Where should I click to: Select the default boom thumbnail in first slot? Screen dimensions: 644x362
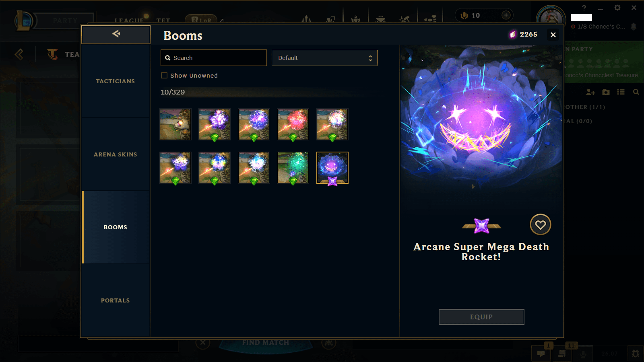coord(175,125)
